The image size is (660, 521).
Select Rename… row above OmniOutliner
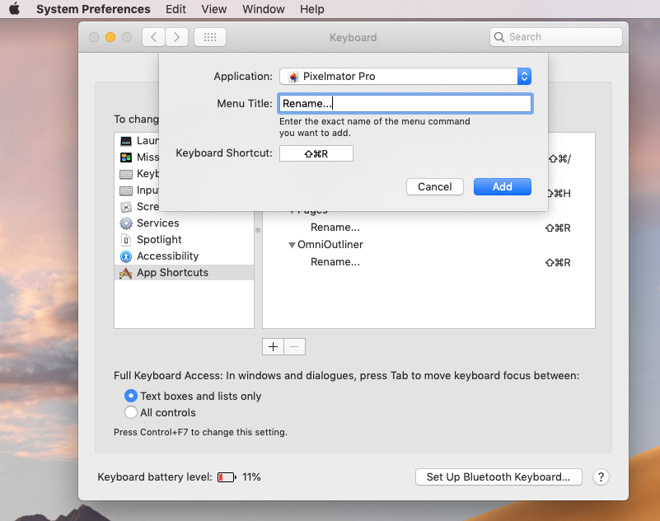428,228
